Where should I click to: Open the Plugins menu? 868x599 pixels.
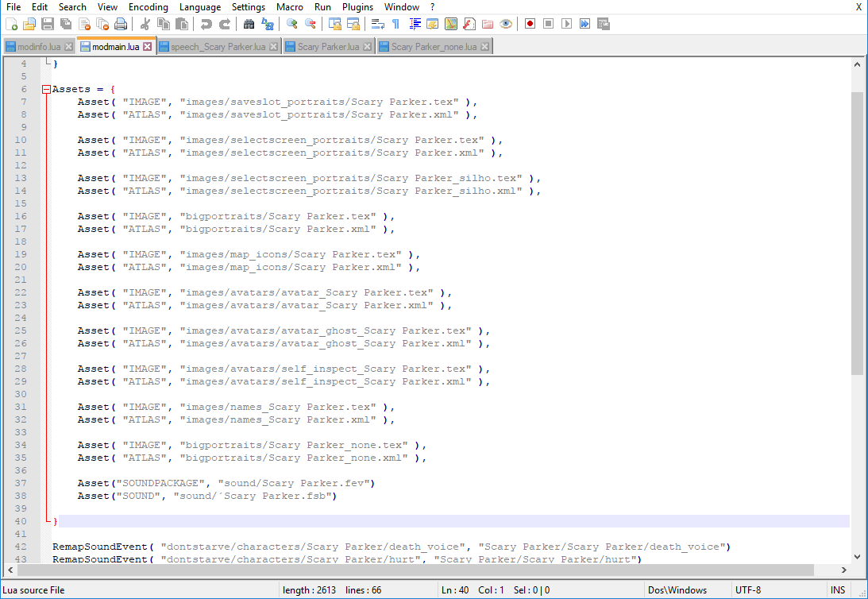click(357, 7)
